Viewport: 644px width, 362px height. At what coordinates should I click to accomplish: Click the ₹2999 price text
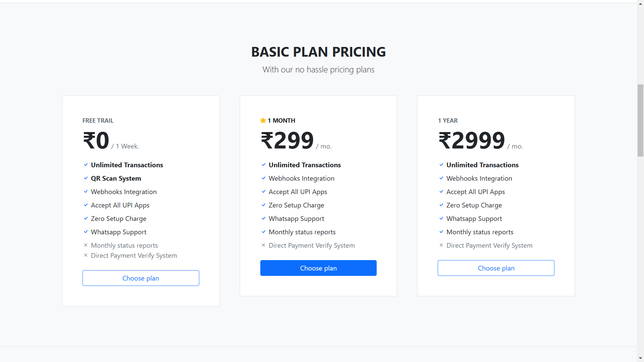tap(472, 140)
